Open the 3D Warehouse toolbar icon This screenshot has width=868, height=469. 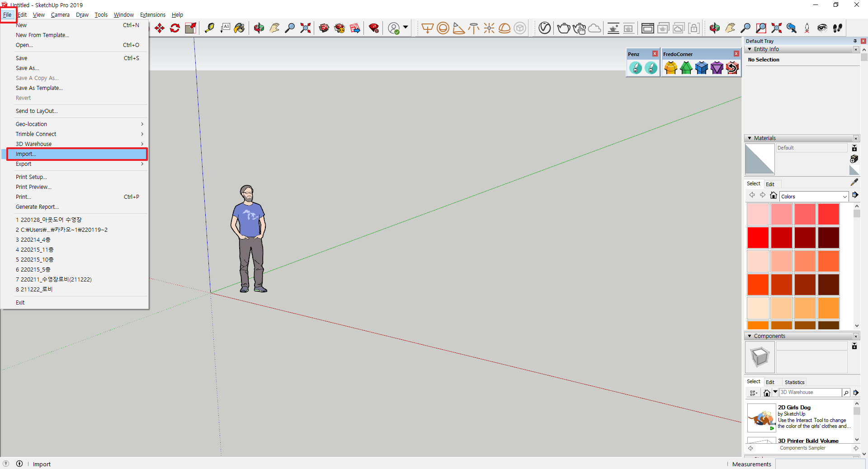coord(324,28)
